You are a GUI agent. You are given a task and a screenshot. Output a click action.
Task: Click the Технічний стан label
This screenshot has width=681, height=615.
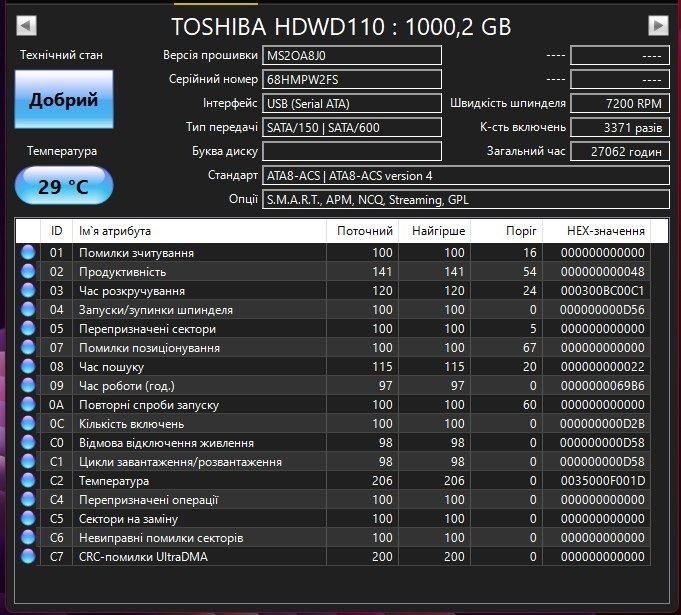click(x=61, y=55)
